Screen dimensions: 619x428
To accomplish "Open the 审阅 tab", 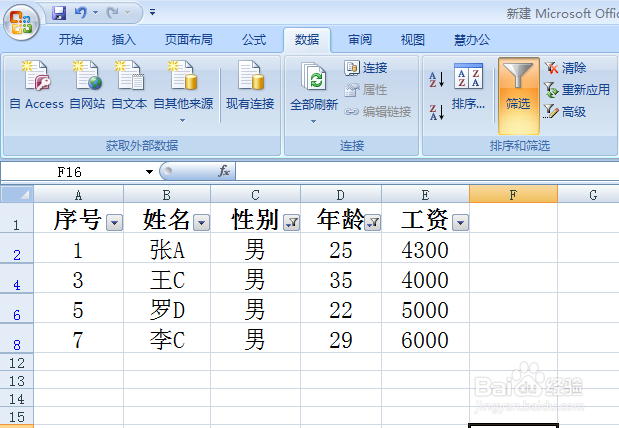I will pos(360,40).
